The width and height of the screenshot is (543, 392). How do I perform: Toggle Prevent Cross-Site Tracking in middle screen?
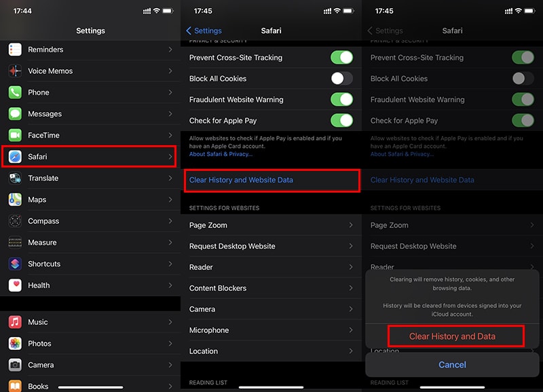[x=342, y=58]
